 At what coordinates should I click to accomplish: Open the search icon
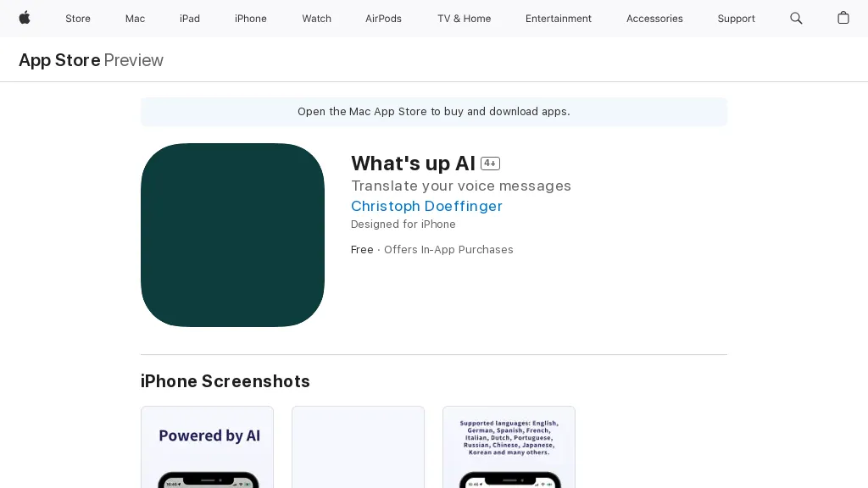pyautogui.click(x=796, y=18)
